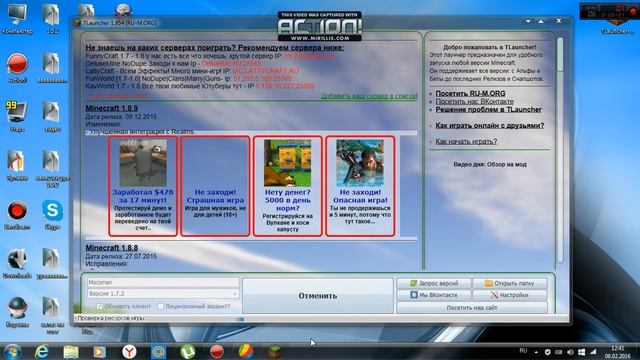The width and height of the screenshot is (640, 360).
Task: Open the Fraps desktop shortcut
Action: tap(17, 117)
